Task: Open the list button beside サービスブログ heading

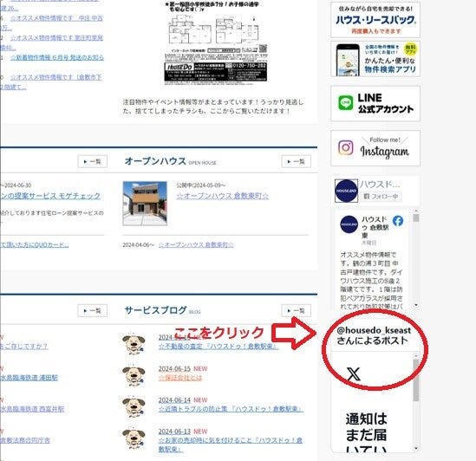Action: (296, 310)
